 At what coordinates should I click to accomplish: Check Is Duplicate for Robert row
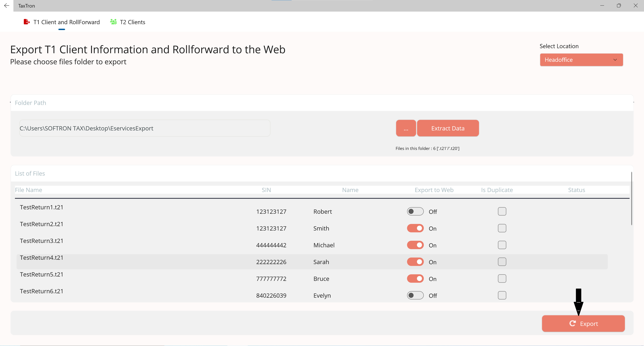pyautogui.click(x=502, y=211)
